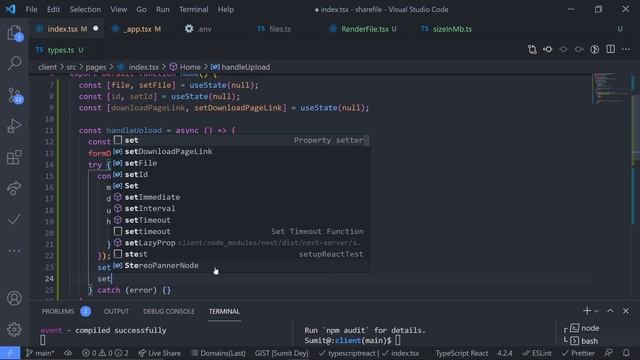Open the Edit menu

click(53, 9)
